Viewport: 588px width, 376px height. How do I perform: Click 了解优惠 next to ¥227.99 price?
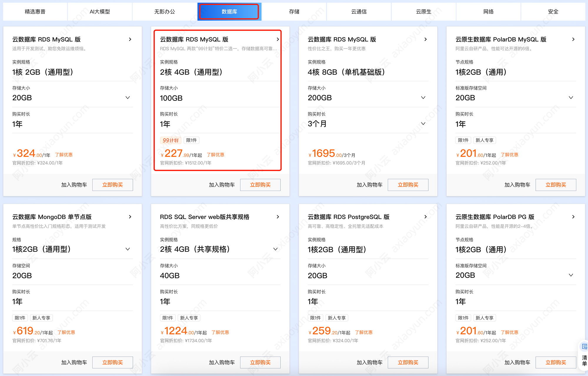(x=216, y=155)
